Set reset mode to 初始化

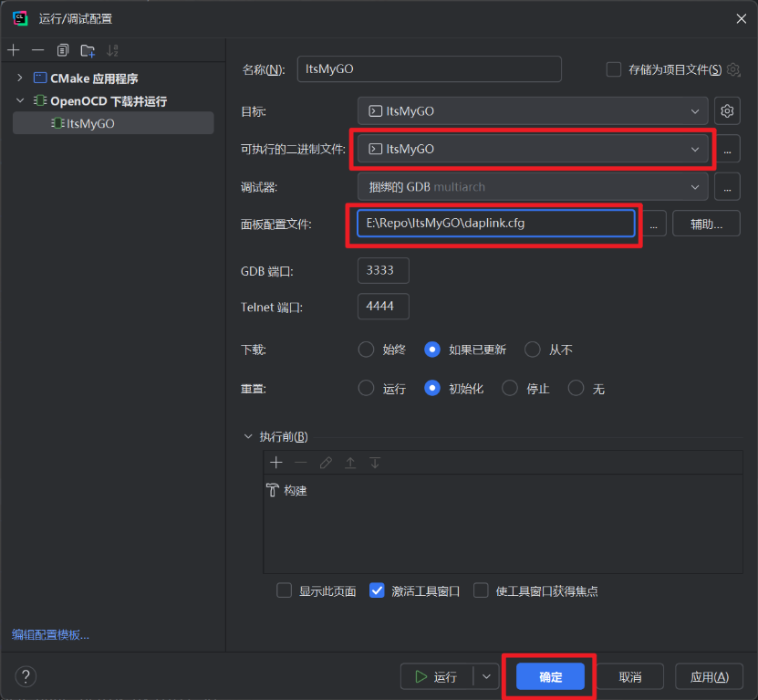click(x=431, y=388)
